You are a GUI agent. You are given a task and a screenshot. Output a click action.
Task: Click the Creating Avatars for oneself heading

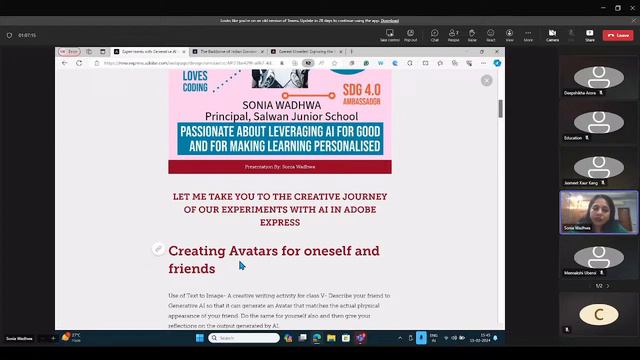tap(273, 260)
